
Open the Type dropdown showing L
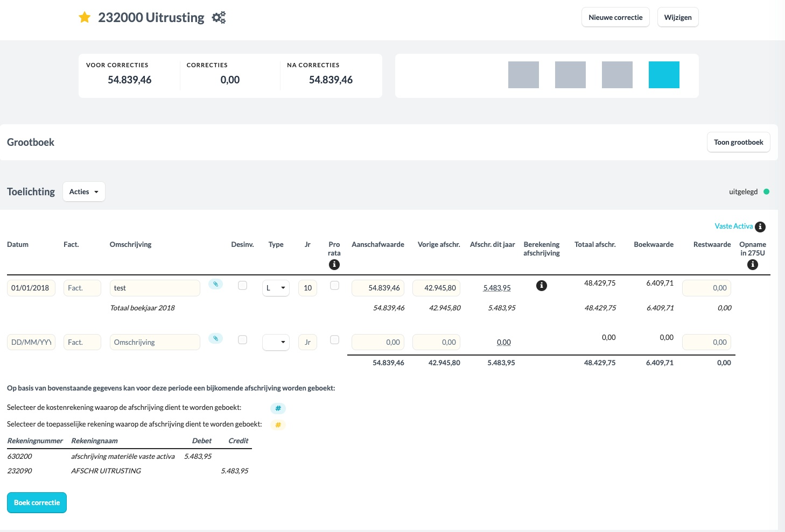click(x=276, y=288)
